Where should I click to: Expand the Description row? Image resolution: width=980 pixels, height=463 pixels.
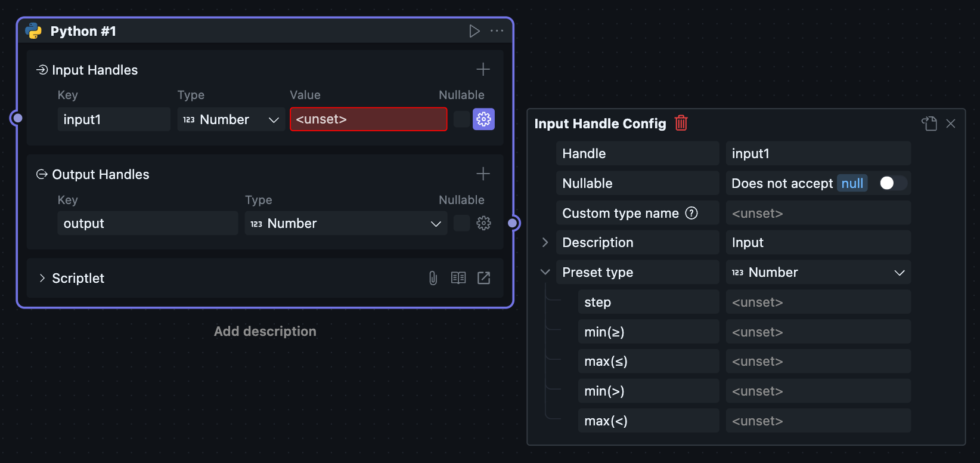coord(545,242)
